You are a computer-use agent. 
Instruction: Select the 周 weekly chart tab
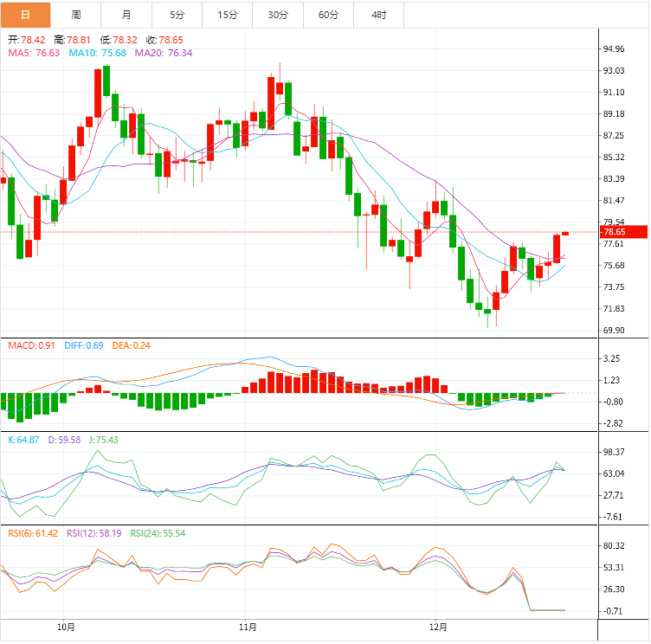point(76,15)
